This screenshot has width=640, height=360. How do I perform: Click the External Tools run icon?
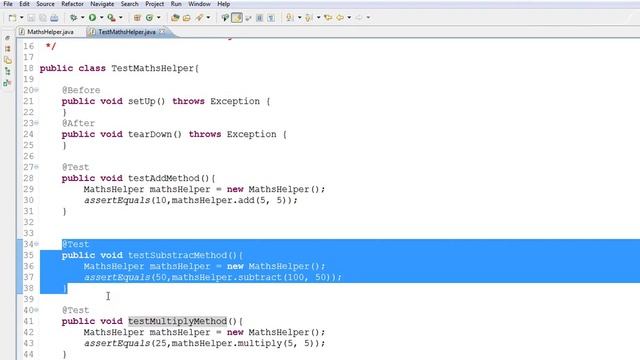(x=111, y=18)
